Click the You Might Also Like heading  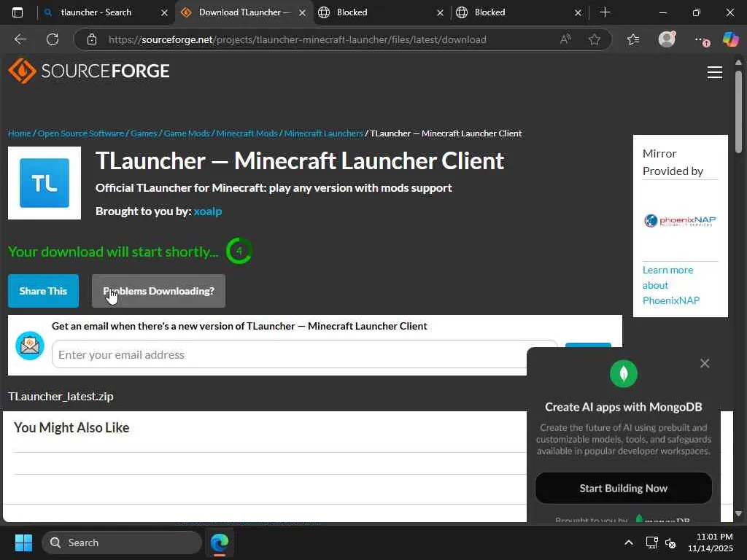[x=71, y=427]
